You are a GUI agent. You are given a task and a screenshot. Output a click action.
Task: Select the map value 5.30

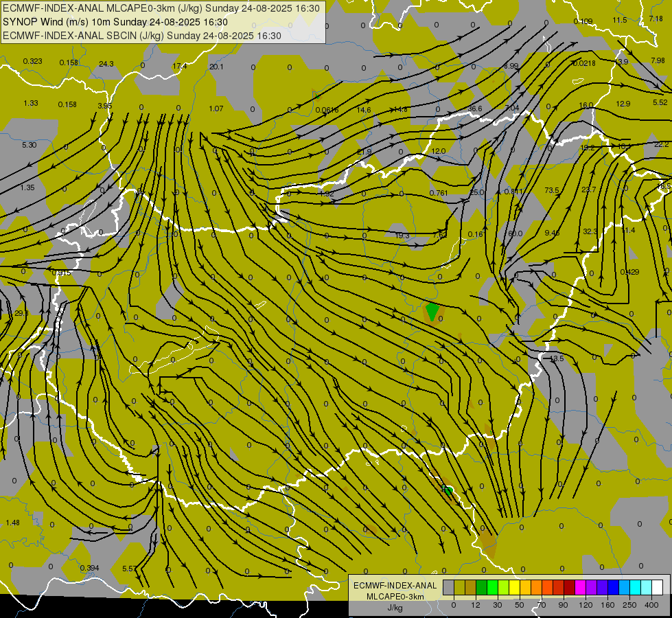tap(29, 145)
